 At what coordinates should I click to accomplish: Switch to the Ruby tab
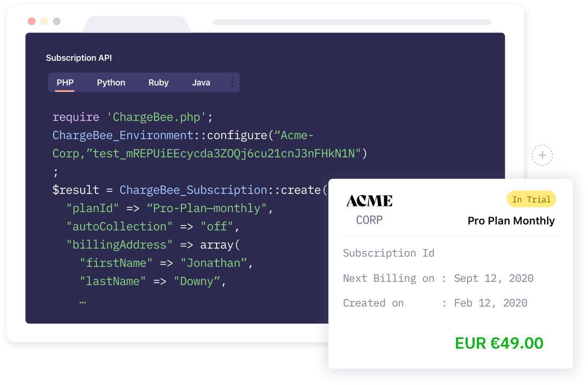coord(158,82)
